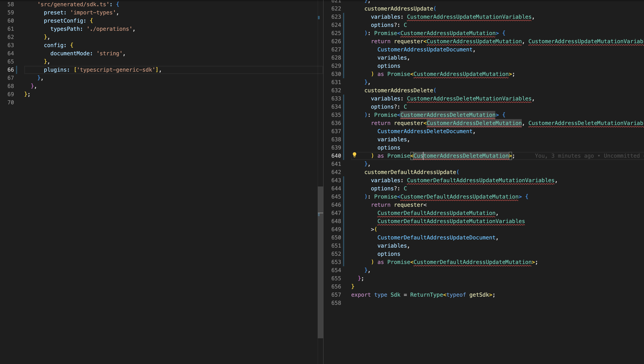Click the CustomerDefaultAddressUpdateDocument identifier
Viewport: 644px width, 364px height.
coord(436,237)
